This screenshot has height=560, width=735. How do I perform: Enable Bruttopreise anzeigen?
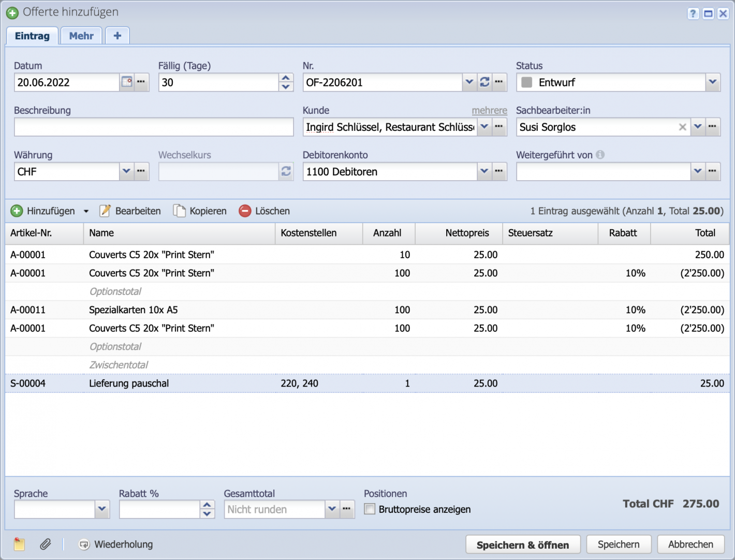coord(370,509)
